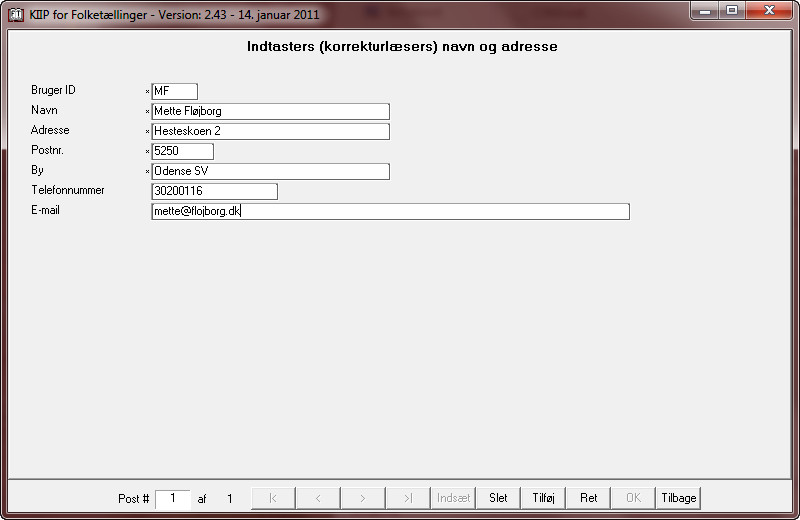Delete record with the Slet button

pyautogui.click(x=498, y=498)
